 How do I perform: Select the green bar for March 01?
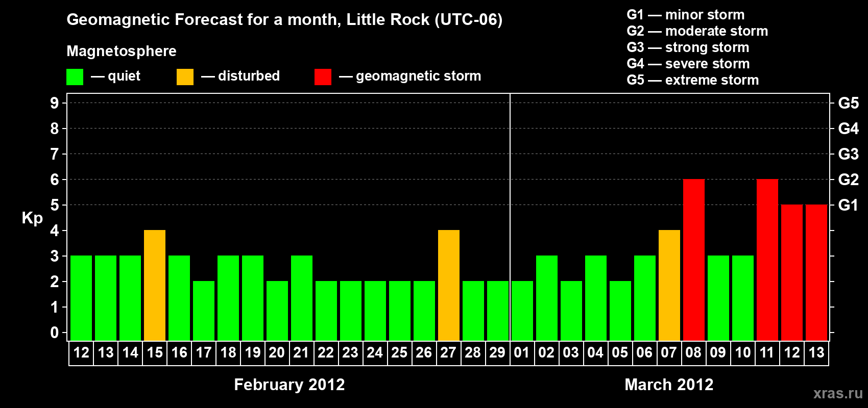pos(522,311)
